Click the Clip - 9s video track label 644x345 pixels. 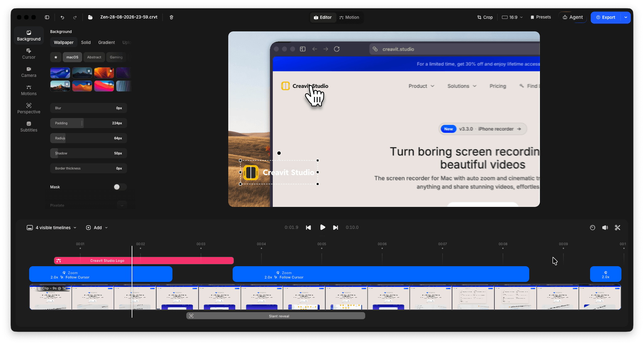tap(54, 288)
